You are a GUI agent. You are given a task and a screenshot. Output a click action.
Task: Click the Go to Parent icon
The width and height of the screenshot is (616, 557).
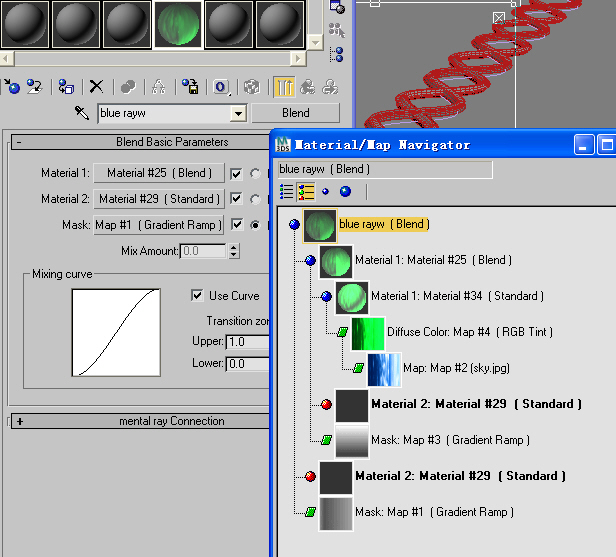click(308, 87)
